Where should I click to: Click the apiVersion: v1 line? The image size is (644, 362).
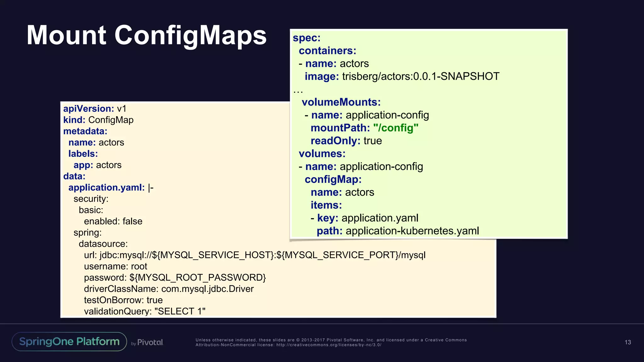tap(95, 109)
